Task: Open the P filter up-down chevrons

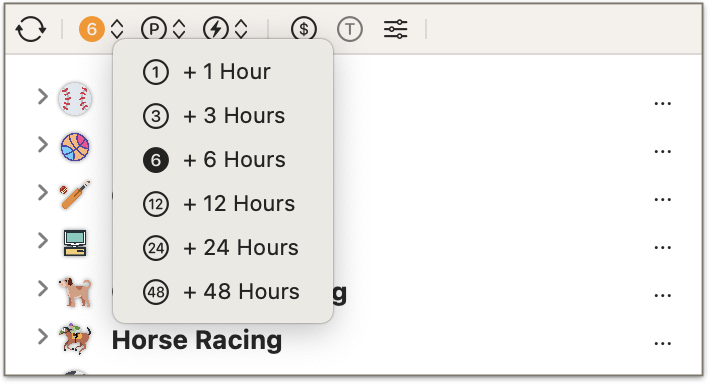Action: [179, 29]
